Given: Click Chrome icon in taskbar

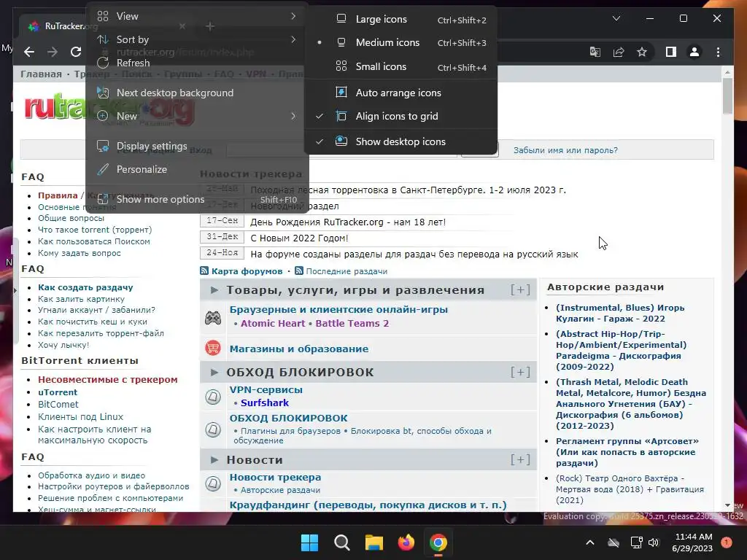Looking at the screenshot, I should pyautogui.click(x=438, y=542).
